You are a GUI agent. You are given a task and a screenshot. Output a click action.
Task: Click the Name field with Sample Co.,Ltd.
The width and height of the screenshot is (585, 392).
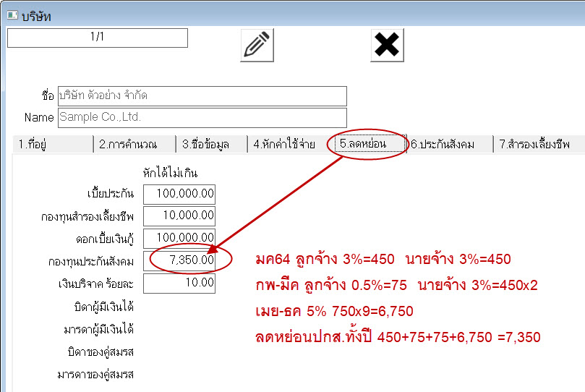202,117
